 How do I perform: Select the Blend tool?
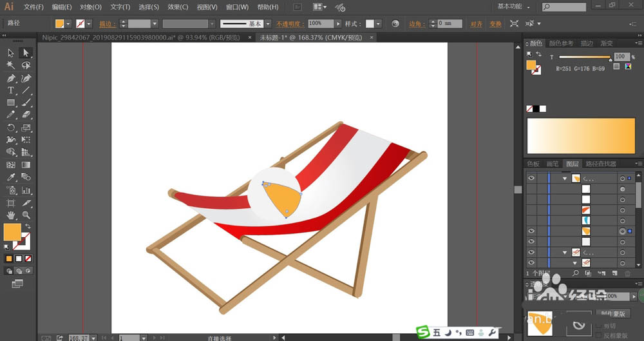pyautogui.click(x=26, y=177)
